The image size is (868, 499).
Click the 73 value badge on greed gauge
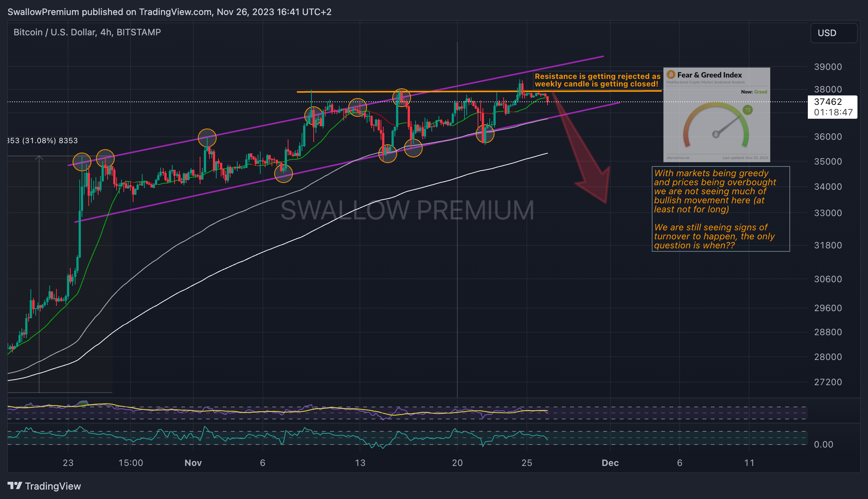pos(748,110)
